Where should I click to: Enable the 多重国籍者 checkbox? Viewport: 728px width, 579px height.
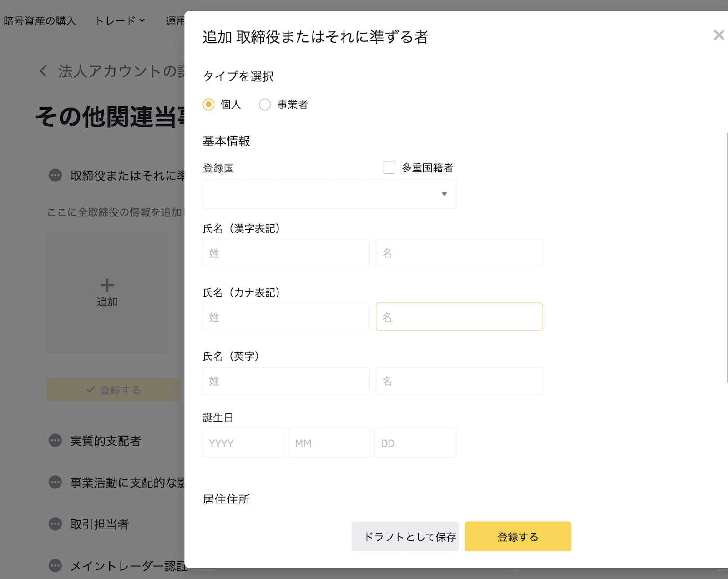click(389, 168)
